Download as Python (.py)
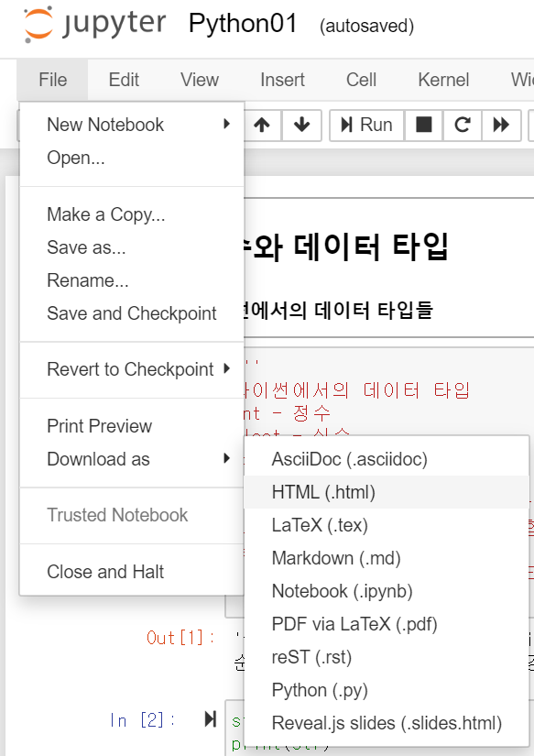This screenshot has height=756, width=534. 387,690
